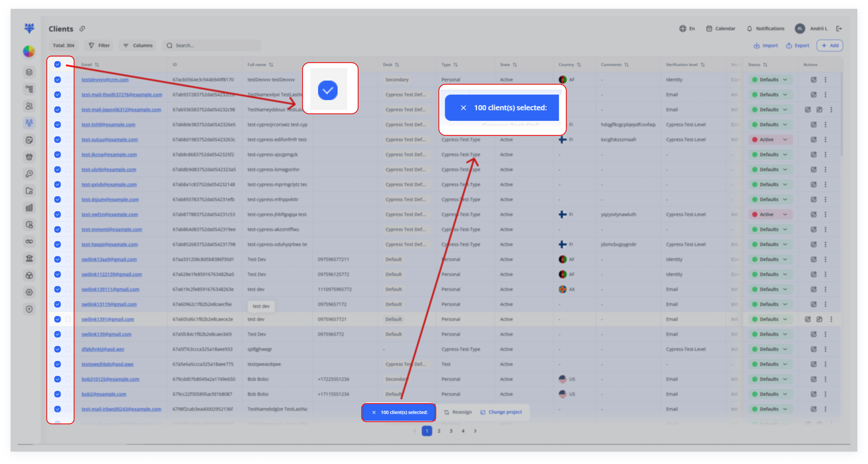Click the bank building icon in sidebar
This screenshot has height=464, width=868.
click(x=29, y=258)
